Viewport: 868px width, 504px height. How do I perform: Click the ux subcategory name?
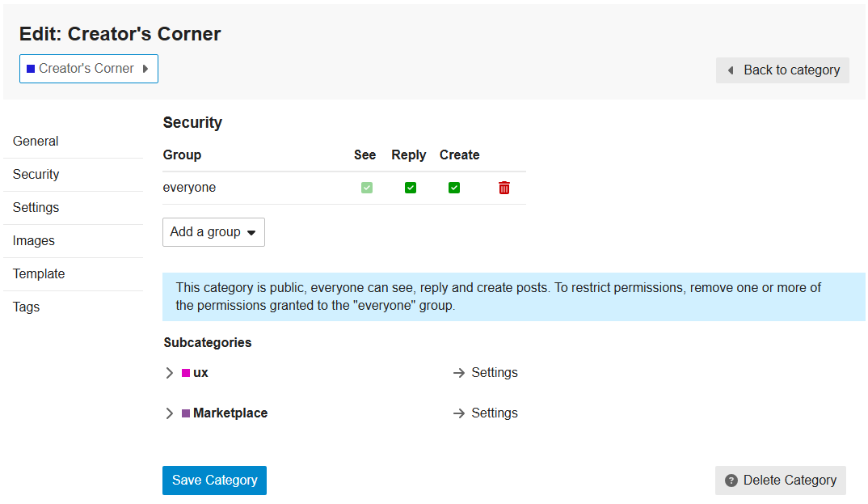[x=200, y=373]
